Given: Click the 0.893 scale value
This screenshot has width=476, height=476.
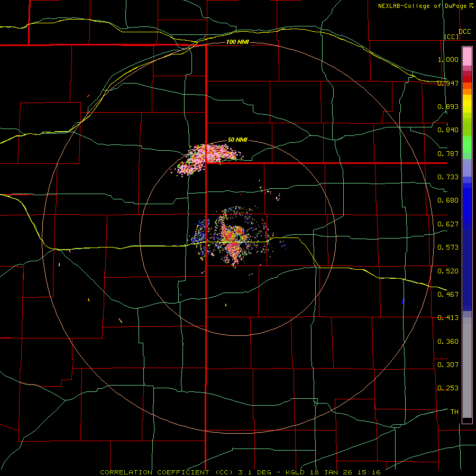Looking at the screenshot, I should [448, 106].
